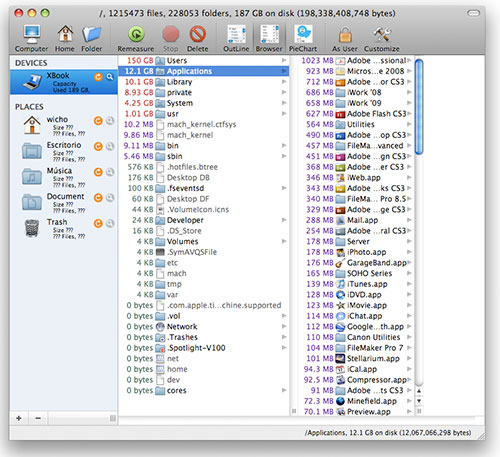Click the scroll up arrow in Applications column

click(419, 391)
